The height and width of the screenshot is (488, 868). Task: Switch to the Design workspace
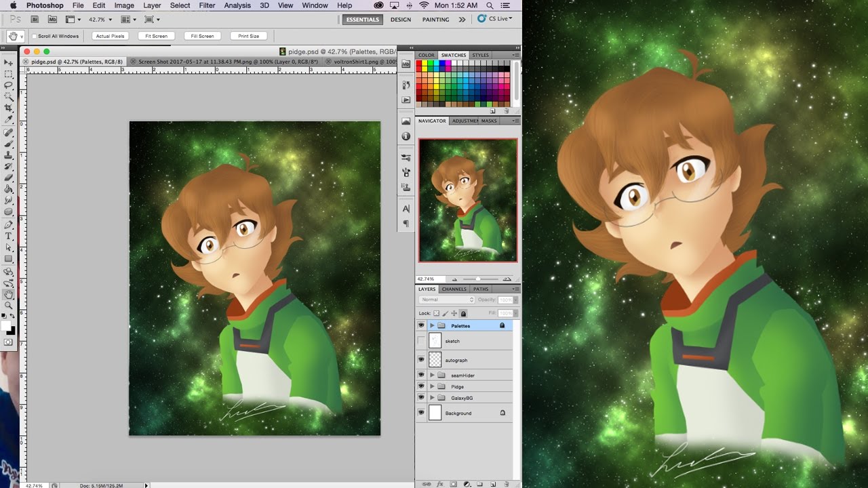pyautogui.click(x=401, y=20)
